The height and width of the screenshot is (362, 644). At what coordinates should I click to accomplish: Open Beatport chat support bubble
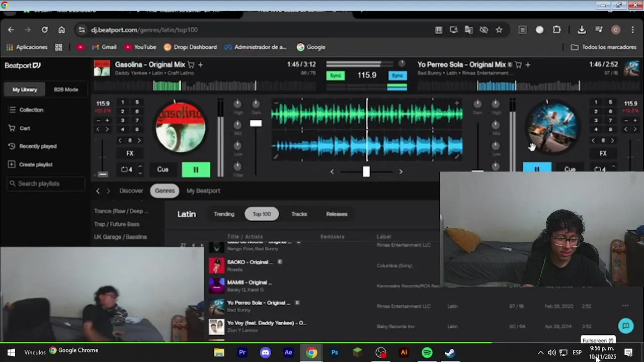[x=626, y=326]
